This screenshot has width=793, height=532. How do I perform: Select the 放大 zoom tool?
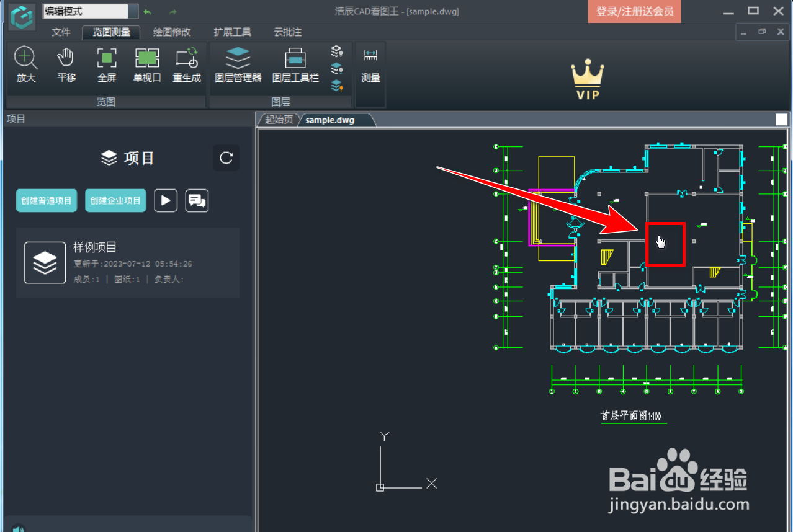(26, 65)
